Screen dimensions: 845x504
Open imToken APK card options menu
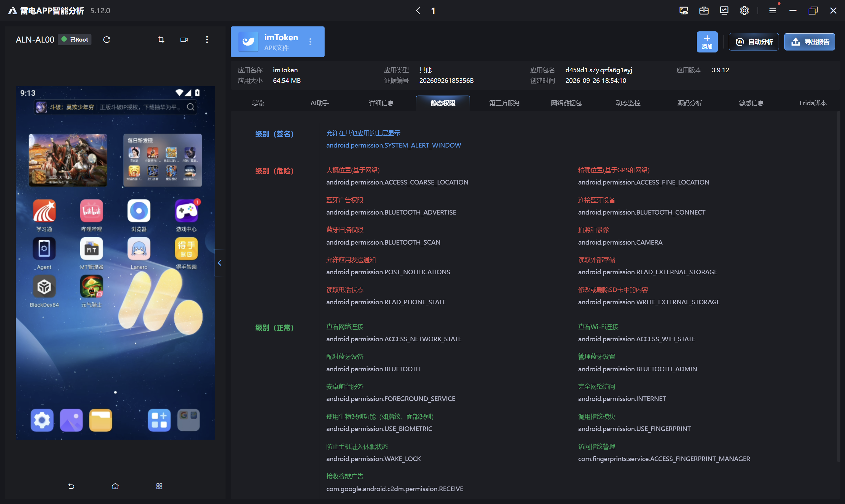click(x=310, y=42)
